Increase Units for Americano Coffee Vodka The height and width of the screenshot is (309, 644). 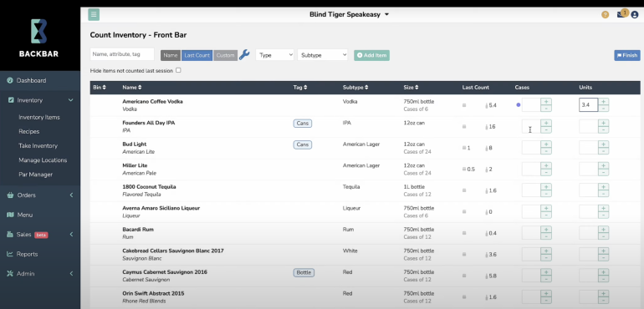coord(603,102)
